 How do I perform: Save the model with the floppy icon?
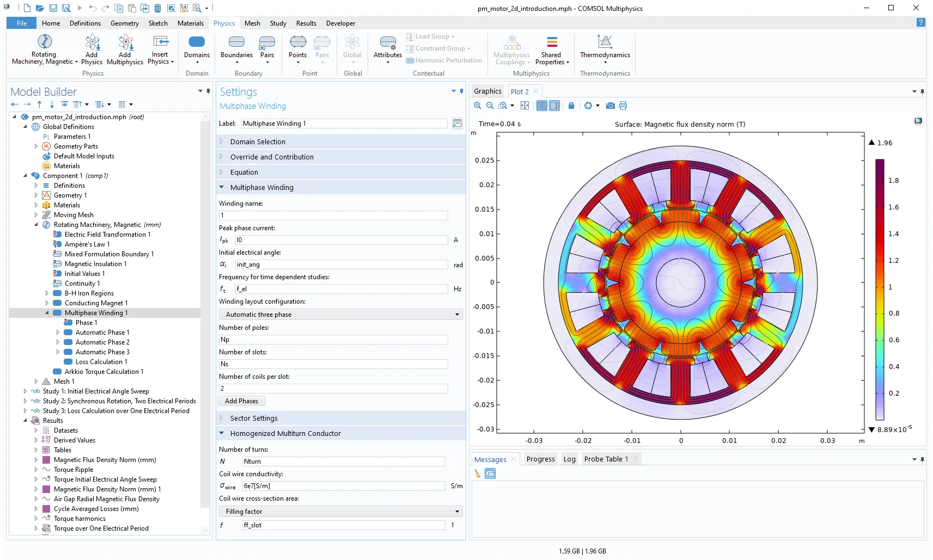coord(53,8)
